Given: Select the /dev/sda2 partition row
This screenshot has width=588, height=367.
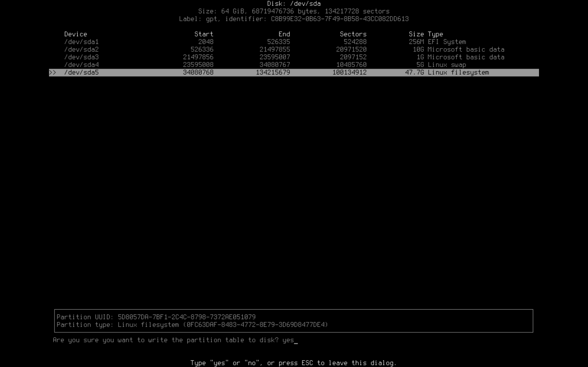Looking at the screenshot, I should (x=81, y=50).
